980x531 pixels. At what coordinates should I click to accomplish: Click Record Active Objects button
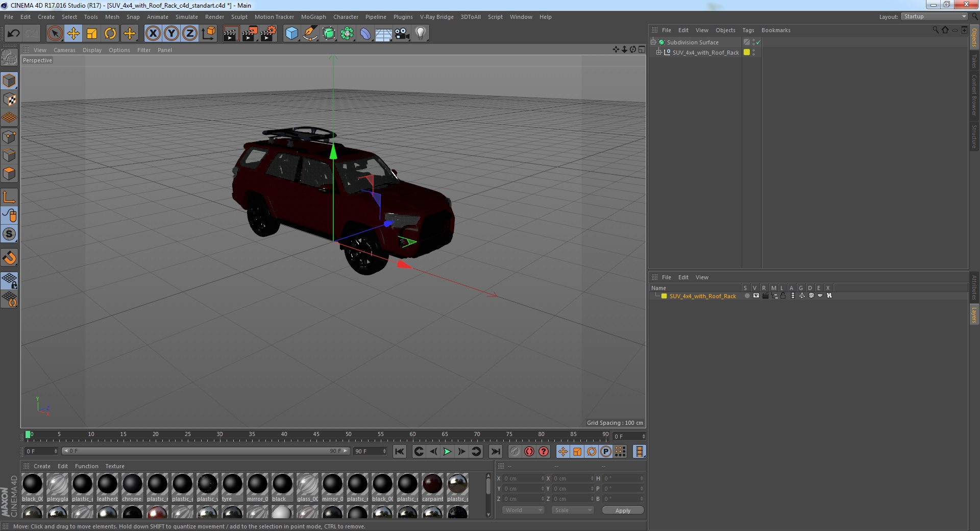(x=514, y=451)
